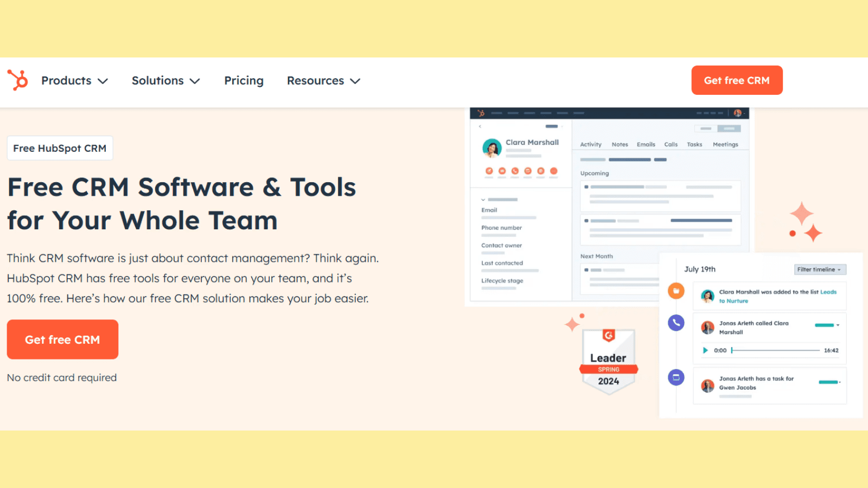Switch to the Calls tab

coord(671,145)
